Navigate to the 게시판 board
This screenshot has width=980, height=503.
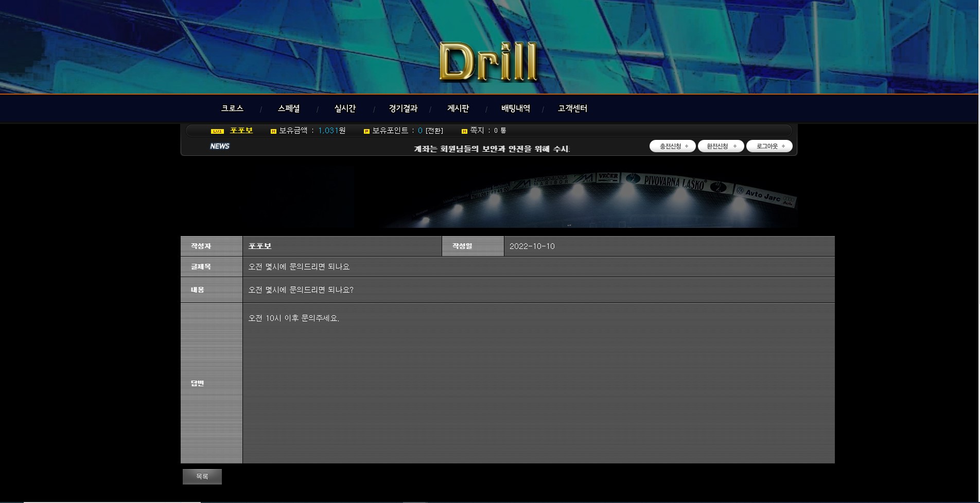(x=458, y=109)
